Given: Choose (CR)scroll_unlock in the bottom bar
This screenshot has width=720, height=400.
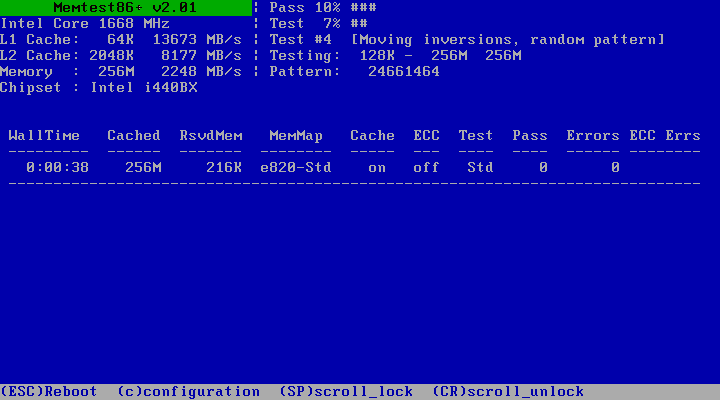Looking at the screenshot, I should coord(508,392).
